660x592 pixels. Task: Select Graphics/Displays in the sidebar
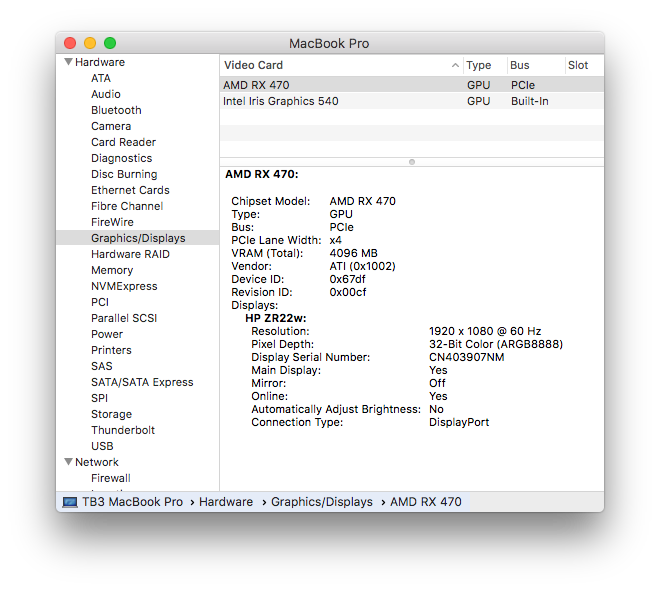point(138,238)
